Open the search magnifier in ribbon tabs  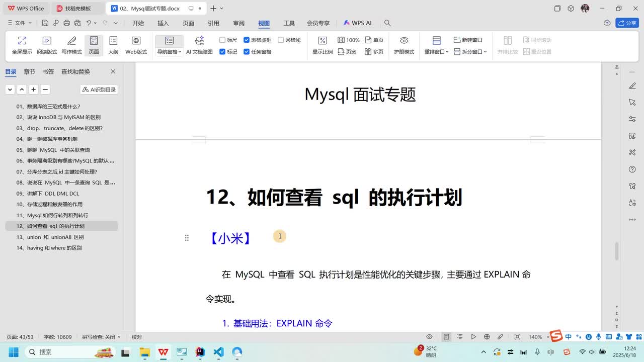tap(387, 23)
